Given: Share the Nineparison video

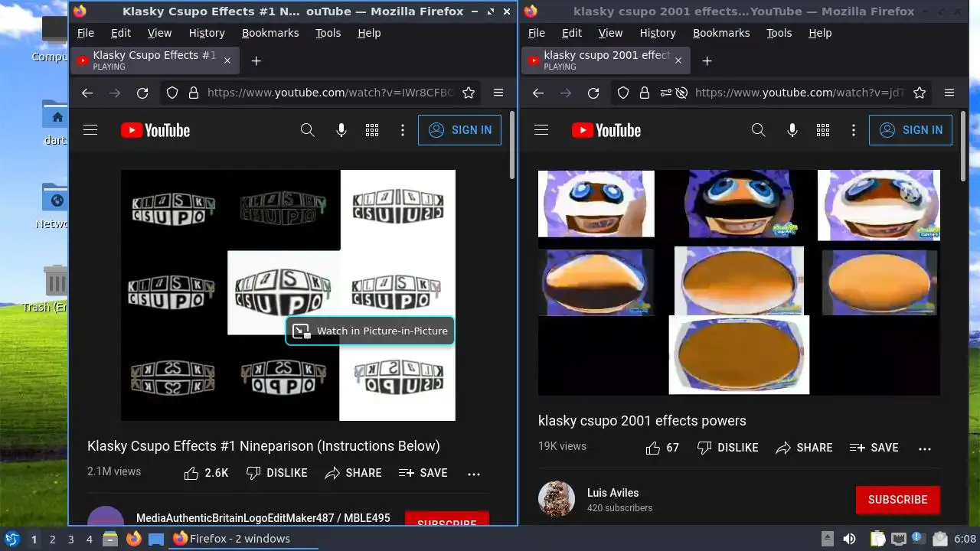Looking at the screenshot, I should coord(353,473).
